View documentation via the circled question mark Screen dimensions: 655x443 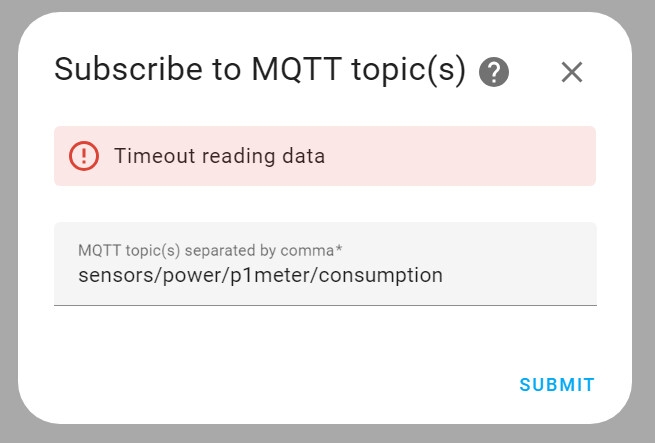coord(494,72)
